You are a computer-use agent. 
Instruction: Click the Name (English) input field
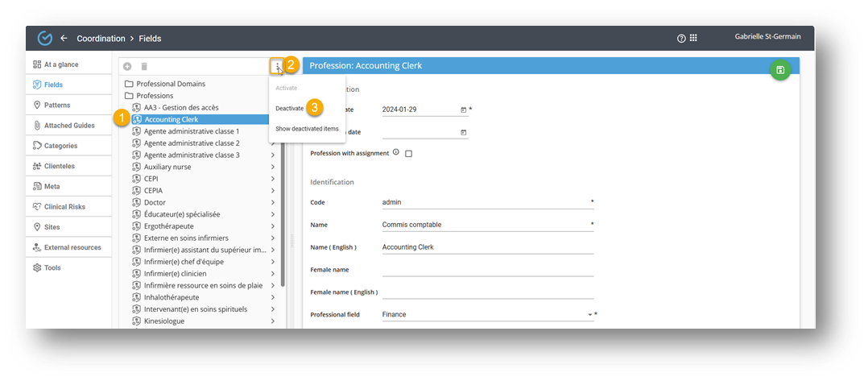(487, 247)
